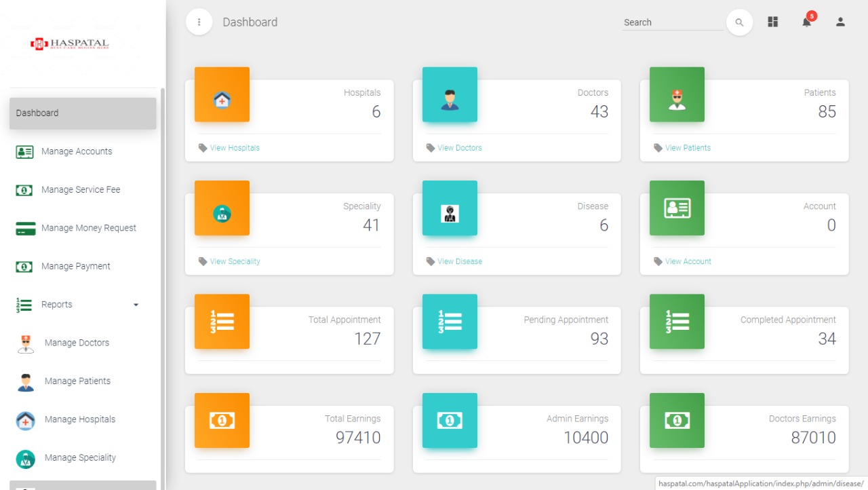Select the Manage Service Fee icon
868x490 pixels.
point(24,191)
